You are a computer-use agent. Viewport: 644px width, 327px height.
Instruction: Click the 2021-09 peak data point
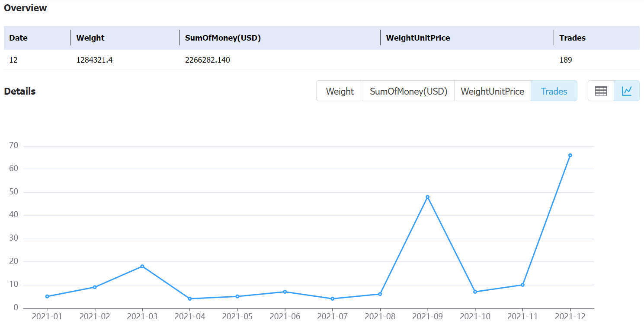point(427,197)
